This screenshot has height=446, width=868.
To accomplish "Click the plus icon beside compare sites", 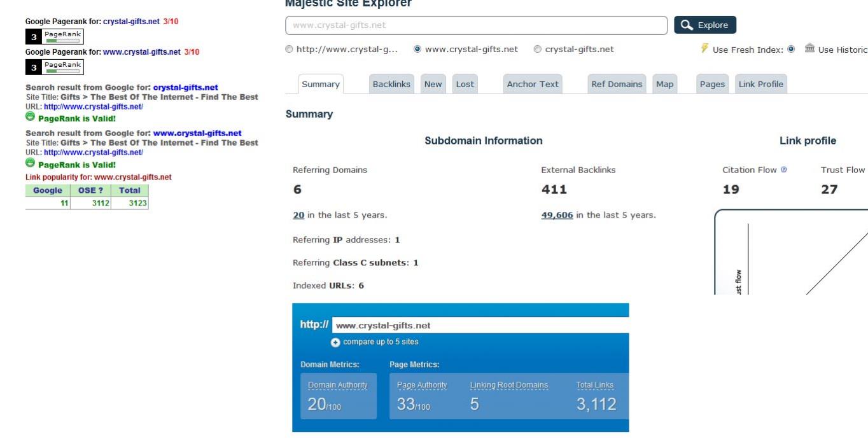I will [335, 342].
